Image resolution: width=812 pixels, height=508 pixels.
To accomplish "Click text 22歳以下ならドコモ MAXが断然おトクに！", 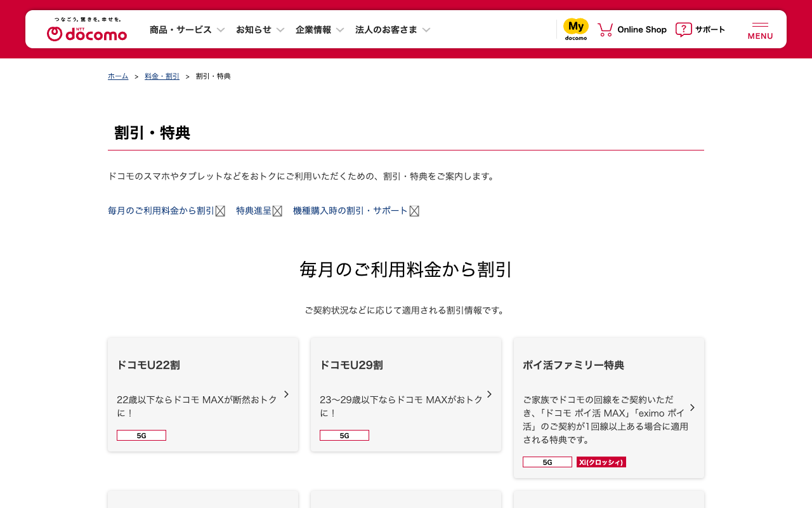I will tap(197, 406).
